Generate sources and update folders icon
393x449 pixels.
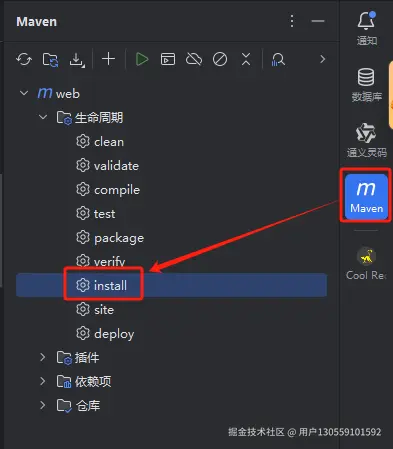(50, 60)
